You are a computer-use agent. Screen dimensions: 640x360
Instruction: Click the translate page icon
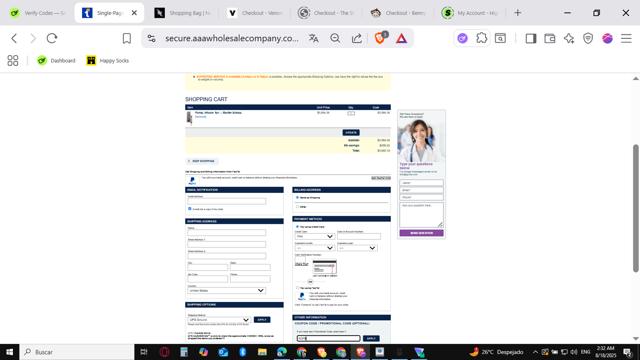[313, 38]
